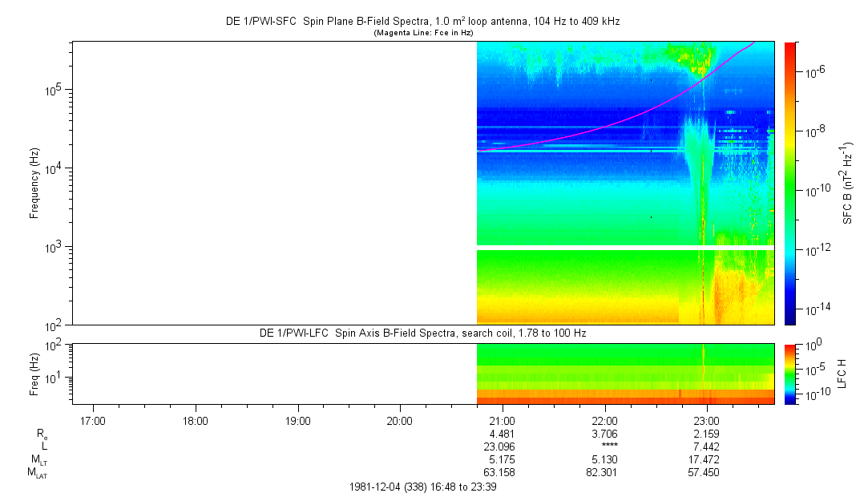
Task: Click the L value 7.442
Action: (706, 447)
